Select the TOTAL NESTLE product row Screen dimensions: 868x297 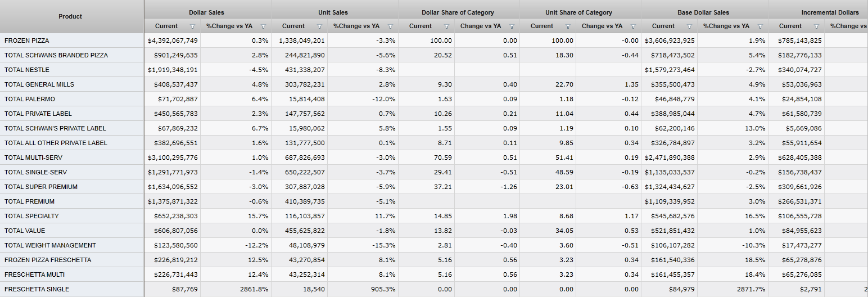[x=27, y=70]
